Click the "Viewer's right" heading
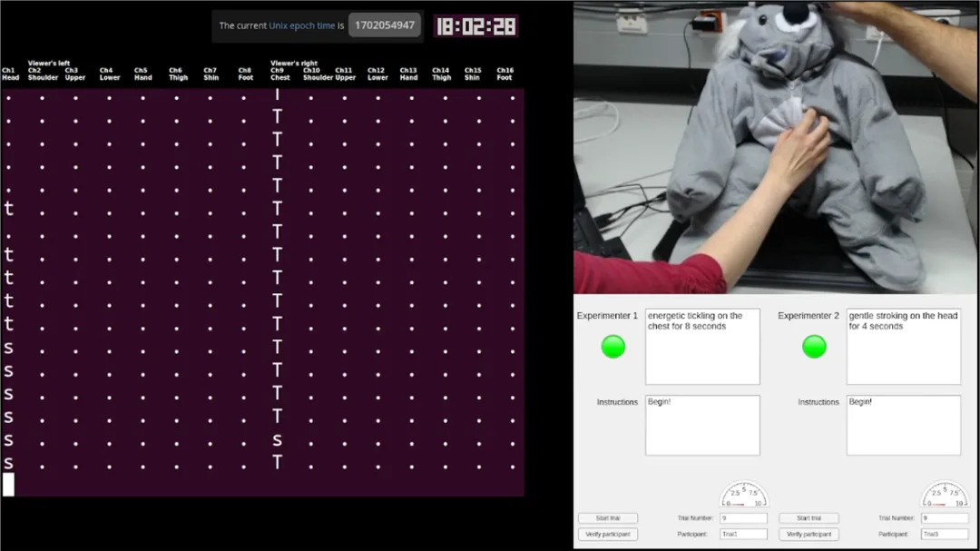The height and width of the screenshot is (551, 980). (294, 64)
